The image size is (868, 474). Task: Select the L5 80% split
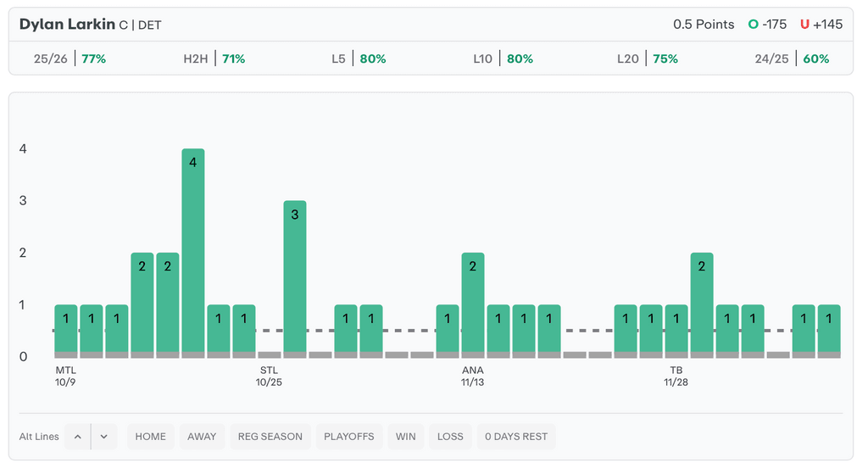tap(359, 59)
